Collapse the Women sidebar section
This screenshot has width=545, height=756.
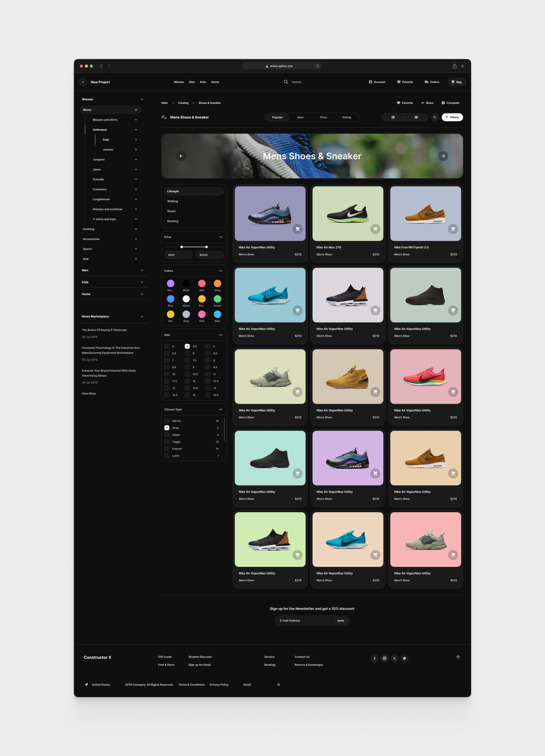pos(142,99)
